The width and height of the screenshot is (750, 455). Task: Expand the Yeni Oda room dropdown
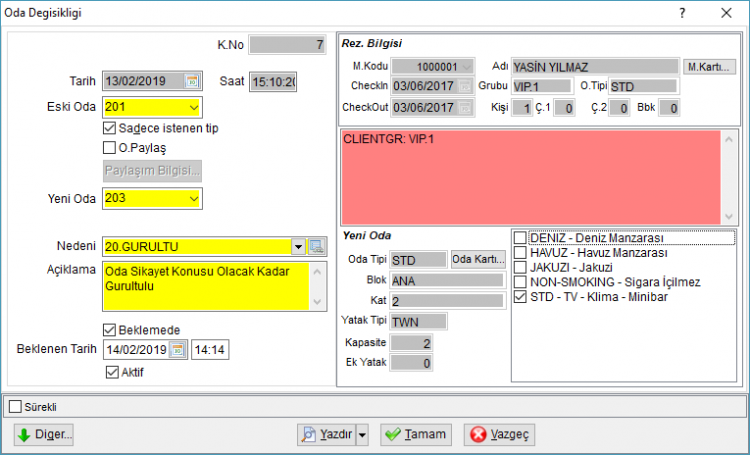point(194,199)
